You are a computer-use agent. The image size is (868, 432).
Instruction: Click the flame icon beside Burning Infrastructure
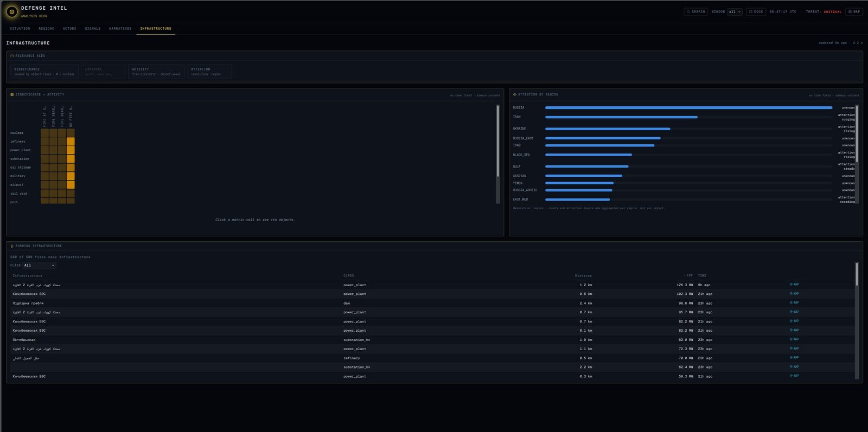[12, 246]
